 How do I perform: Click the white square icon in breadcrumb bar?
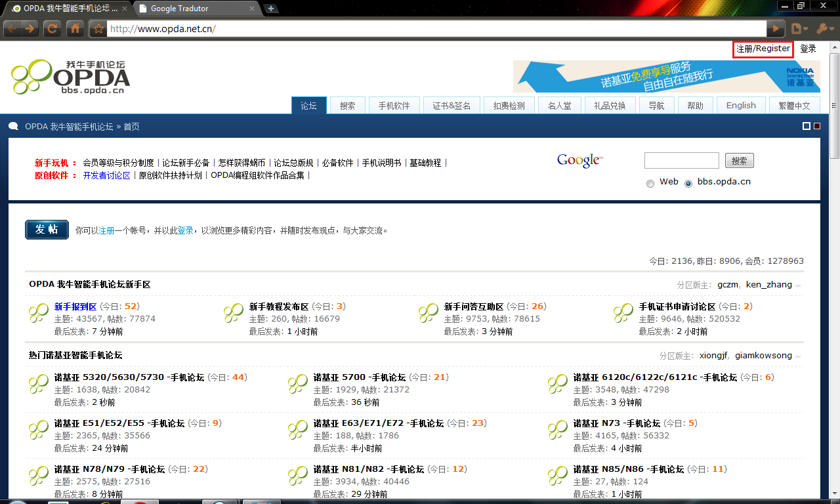click(807, 127)
